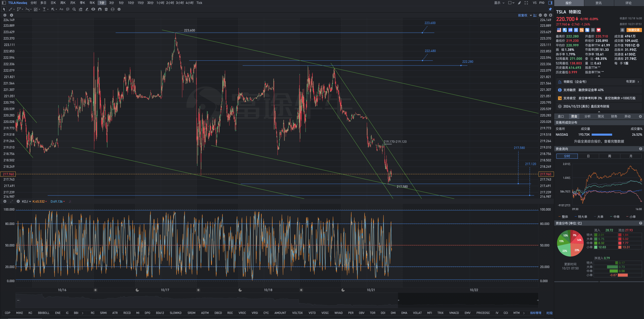Screen dimensions: 644x319
Task: Click the zoom in plus circle
Action: pos(551,15)
